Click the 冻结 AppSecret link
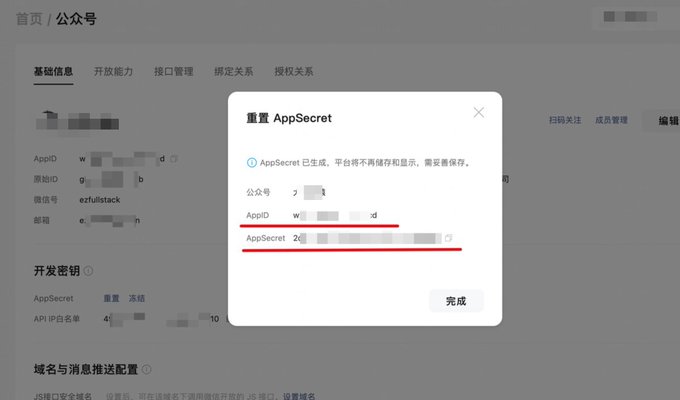 (137, 298)
